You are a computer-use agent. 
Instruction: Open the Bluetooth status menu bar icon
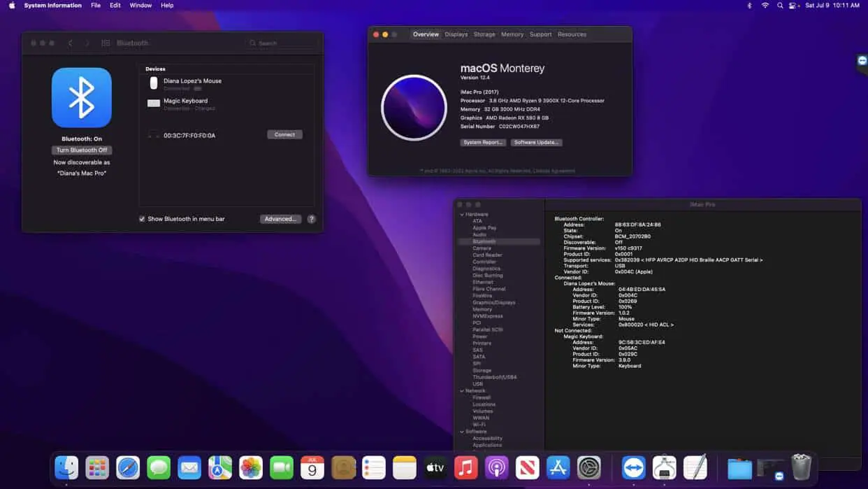[x=750, y=6]
